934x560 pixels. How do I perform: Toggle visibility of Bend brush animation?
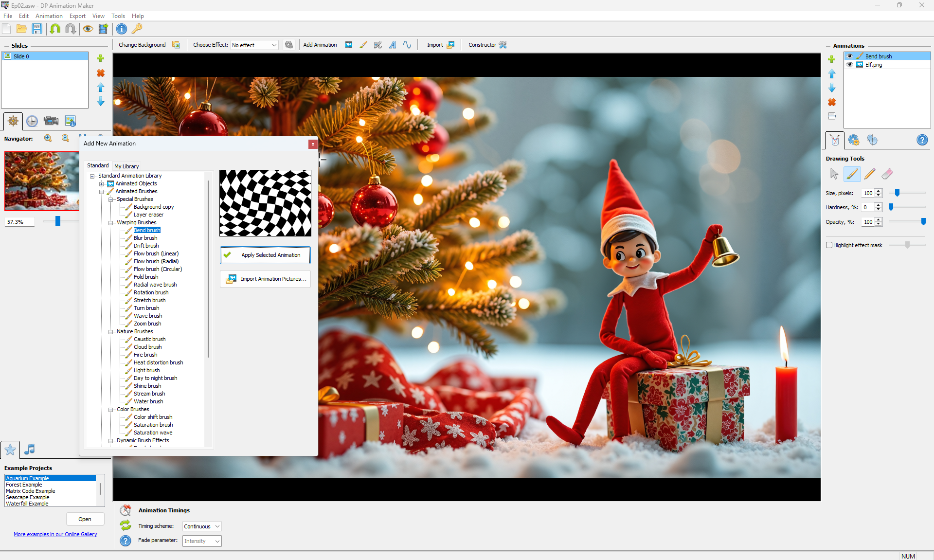tap(850, 56)
